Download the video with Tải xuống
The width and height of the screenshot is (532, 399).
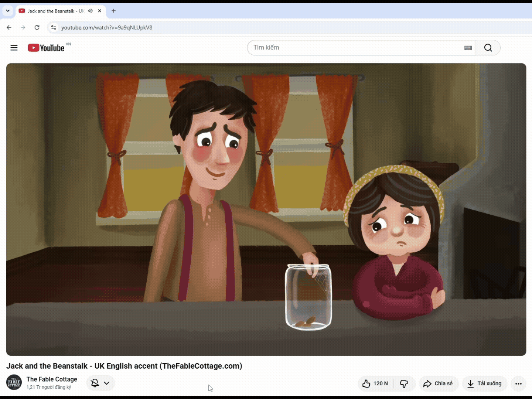pyautogui.click(x=484, y=383)
